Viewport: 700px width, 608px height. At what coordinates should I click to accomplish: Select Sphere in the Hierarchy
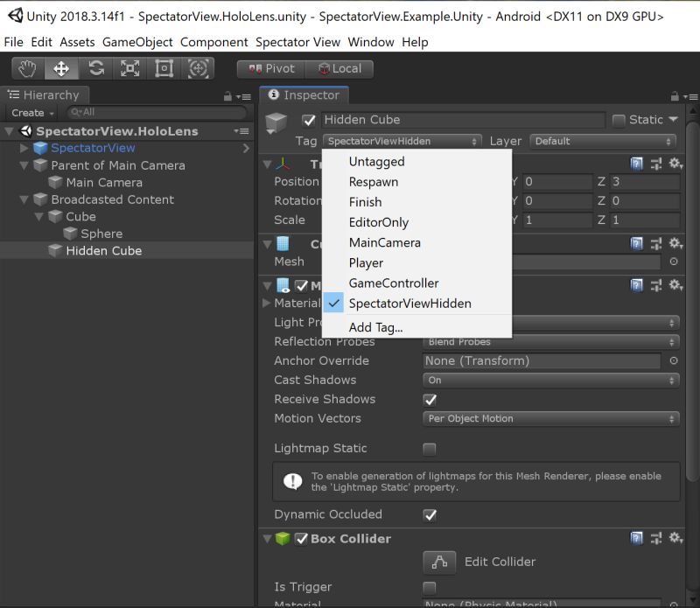click(x=101, y=234)
